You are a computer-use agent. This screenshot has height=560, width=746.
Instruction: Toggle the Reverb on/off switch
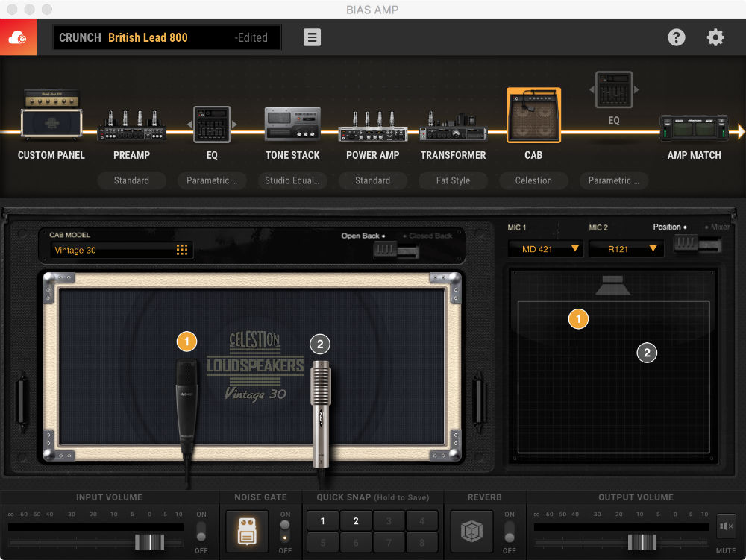(x=509, y=532)
